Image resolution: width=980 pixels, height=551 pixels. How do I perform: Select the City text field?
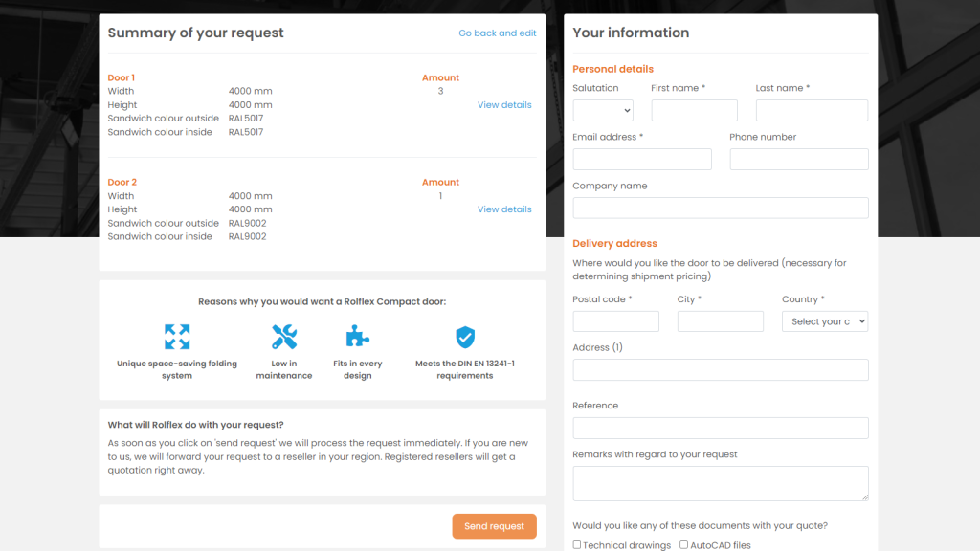[x=720, y=321]
